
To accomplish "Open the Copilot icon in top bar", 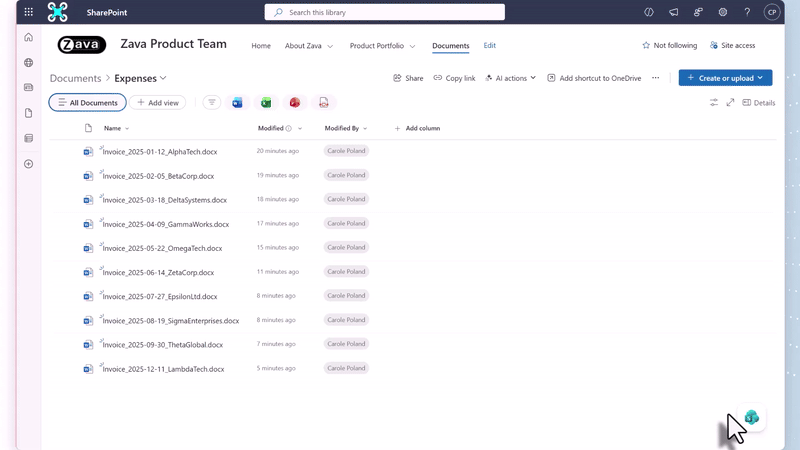I will point(648,12).
